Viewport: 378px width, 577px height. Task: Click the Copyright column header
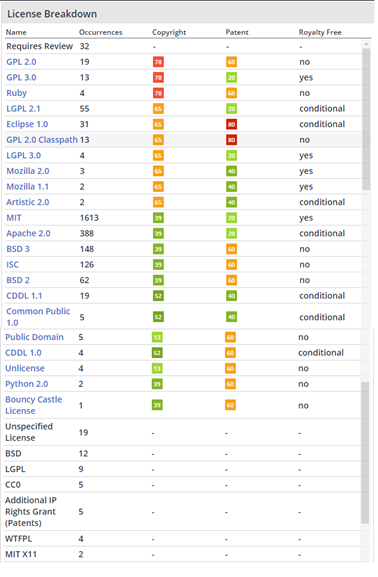point(169,32)
